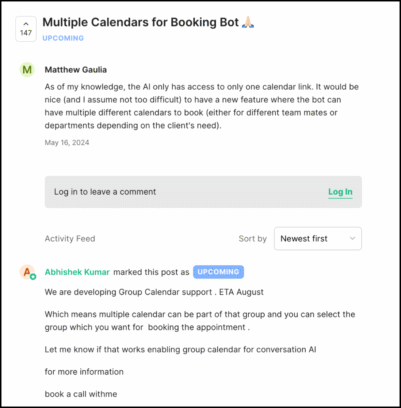Click the book a call withme text
Viewport: 401px width, 408px height.
pos(81,394)
